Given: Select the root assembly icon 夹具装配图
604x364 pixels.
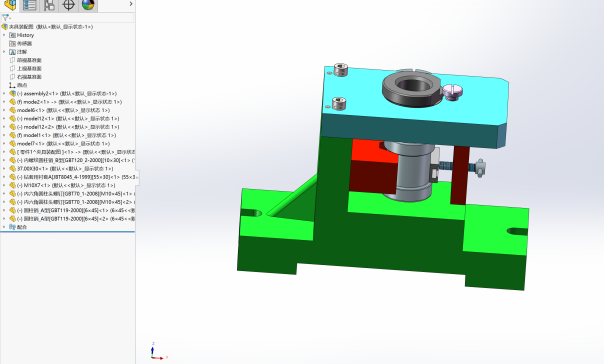Looking at the screenshot, I should click(x=5, y=27).
